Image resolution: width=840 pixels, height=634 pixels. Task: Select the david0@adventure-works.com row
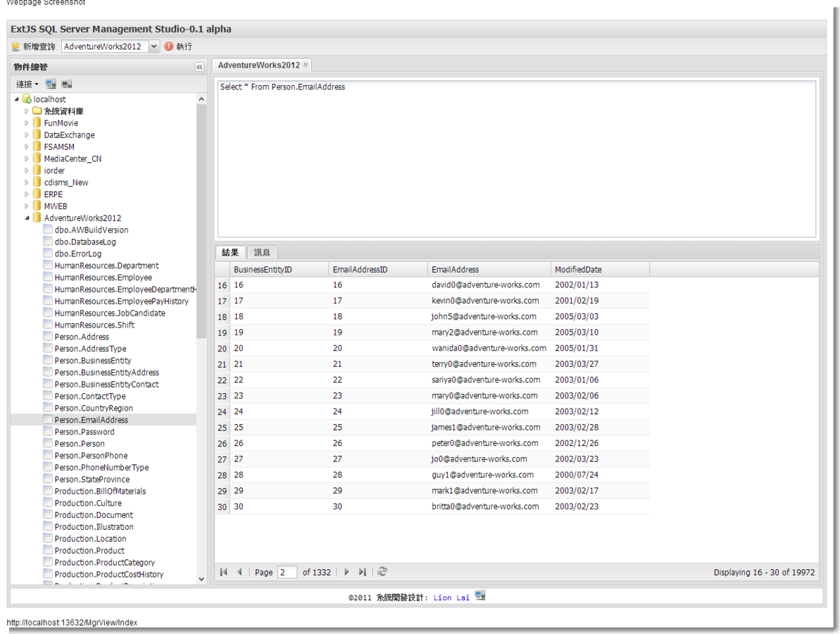tap(432, 285)
